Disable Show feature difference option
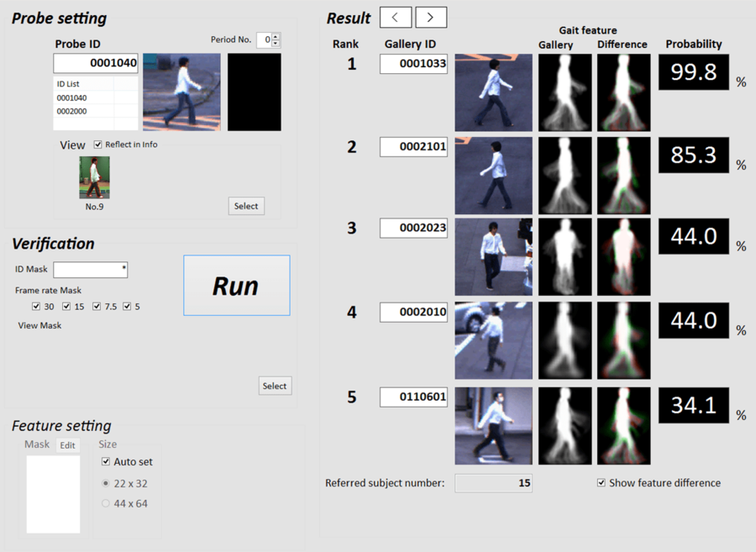 coord(601,483)
